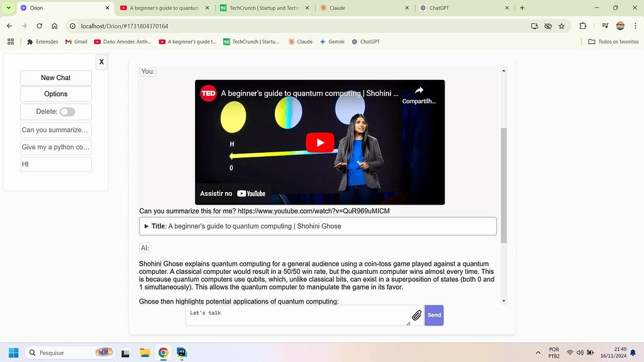Click the paperclip attach file icon
Image resolution: width=644 pixels, height=362 pixels.
tap(416, 315)
